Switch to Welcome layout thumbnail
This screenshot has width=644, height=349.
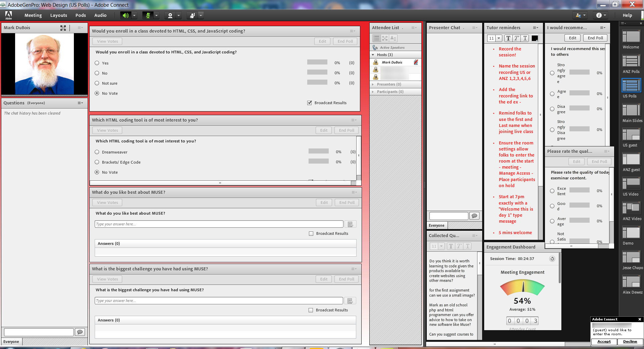631,36
